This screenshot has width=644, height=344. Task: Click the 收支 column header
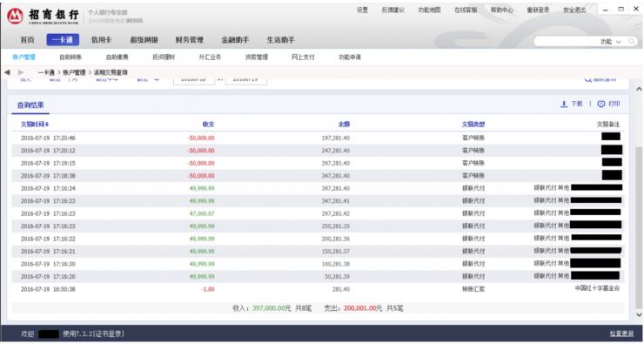pyautogui.click(x=208, y=125)
